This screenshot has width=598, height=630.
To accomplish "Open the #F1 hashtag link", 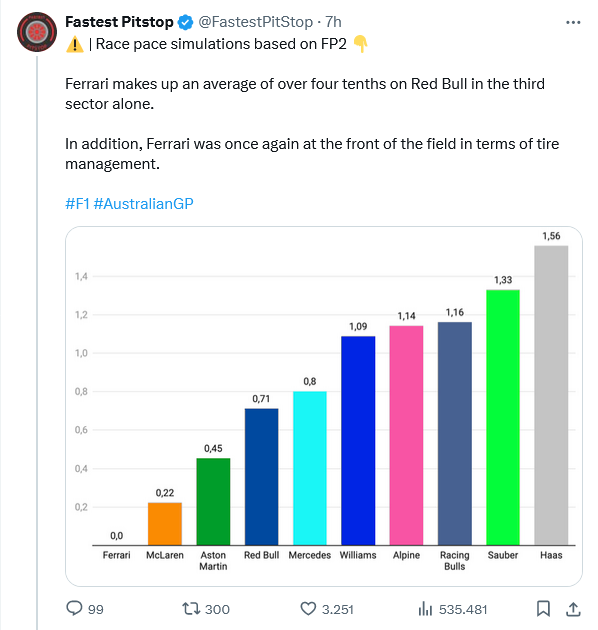I will click(x=77, y=204).
